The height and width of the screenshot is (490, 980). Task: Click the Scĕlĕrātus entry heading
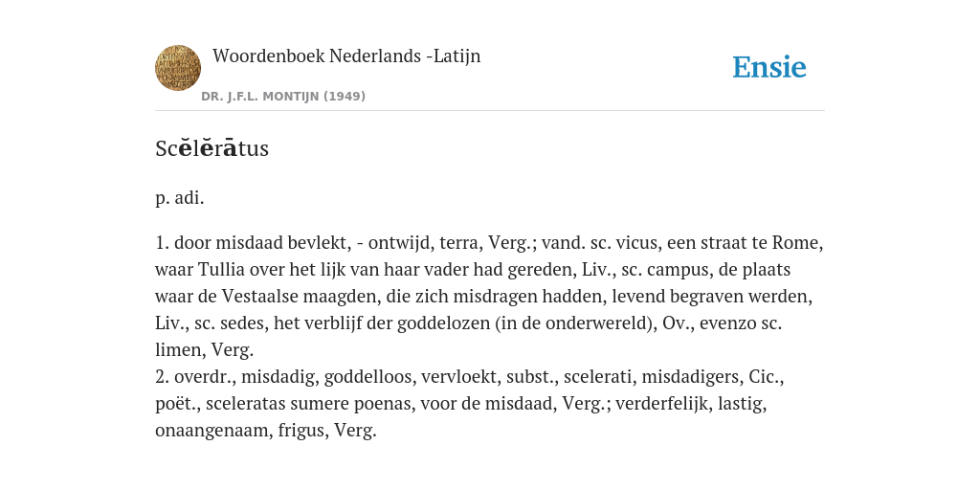(x=212, y=148)
